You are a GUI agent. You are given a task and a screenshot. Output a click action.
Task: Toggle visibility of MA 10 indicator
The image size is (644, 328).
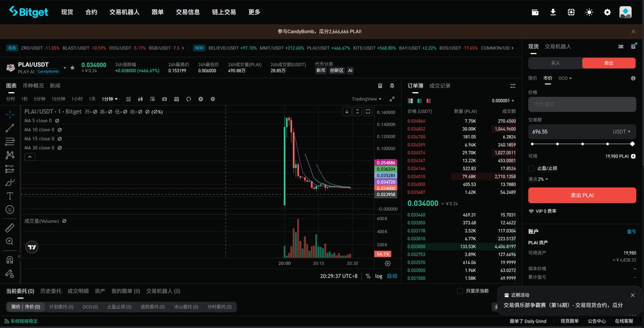(60, 130)
